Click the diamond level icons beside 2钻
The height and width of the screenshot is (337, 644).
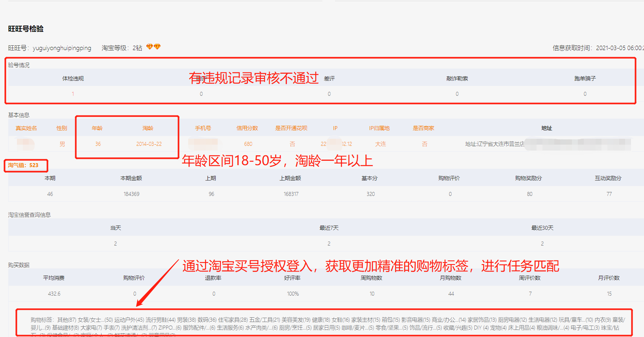click(154, 47)
